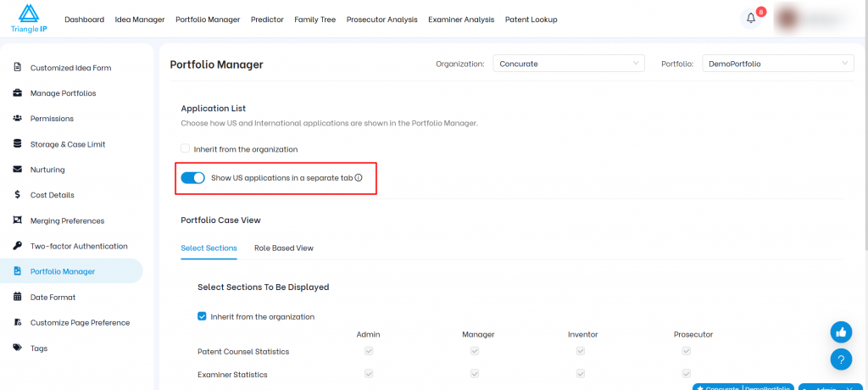Switch to the Role Based View tab
This screenshot has height=390, width=868.
284,248
